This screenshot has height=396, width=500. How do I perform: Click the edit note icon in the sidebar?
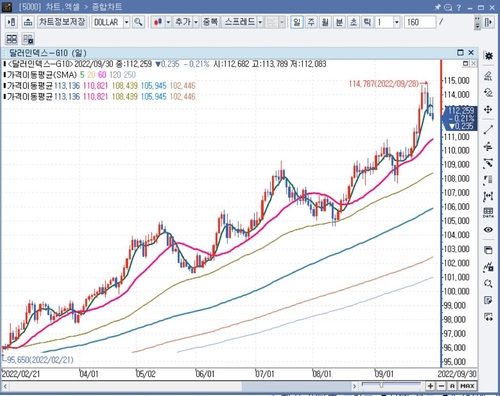coord(488,300)
